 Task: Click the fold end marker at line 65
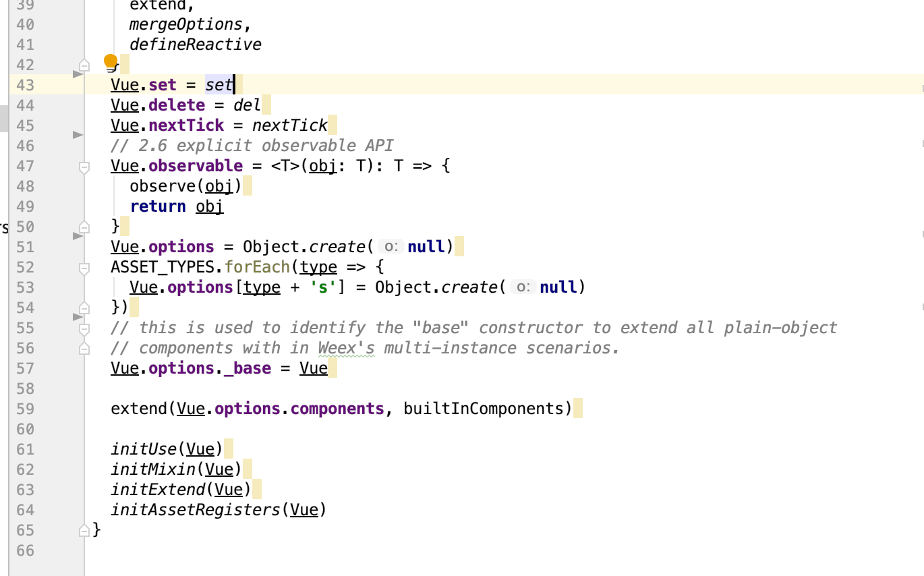tap(84, 530)
